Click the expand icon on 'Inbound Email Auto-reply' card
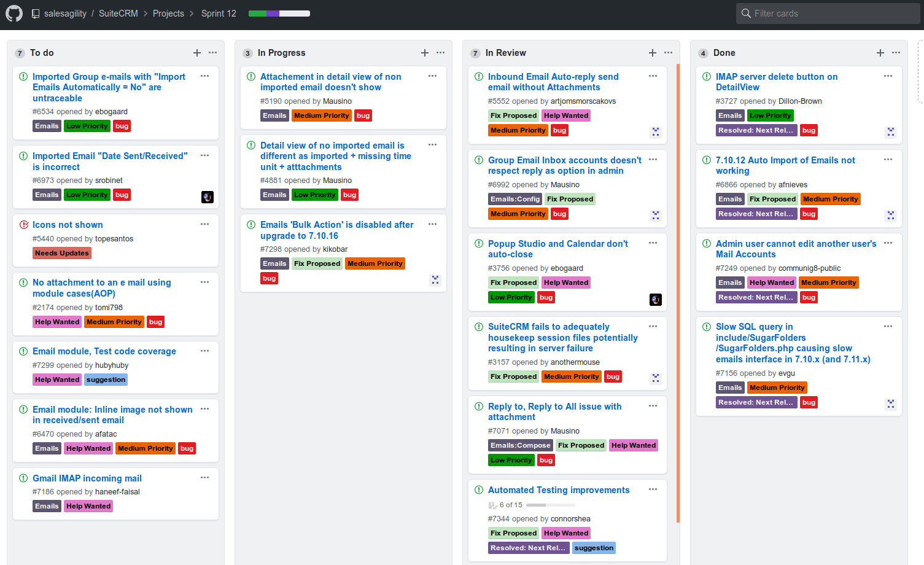Viewport: 924px width, 565px height. point(656,132)
